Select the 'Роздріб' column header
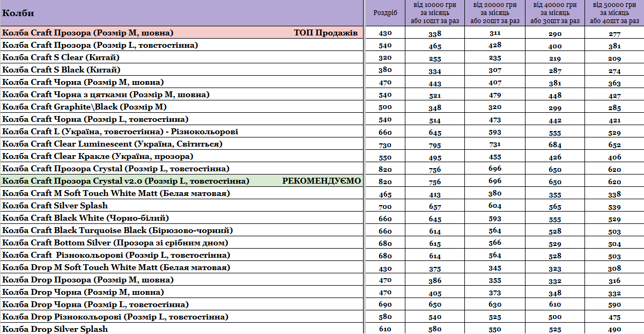This screenshot has height=334, width=644. pos(385,13)
